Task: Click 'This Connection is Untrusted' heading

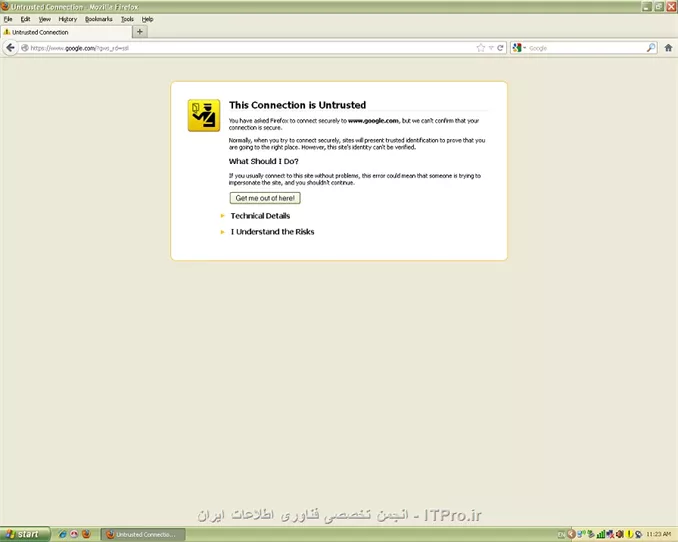Action: pos(297,105)
